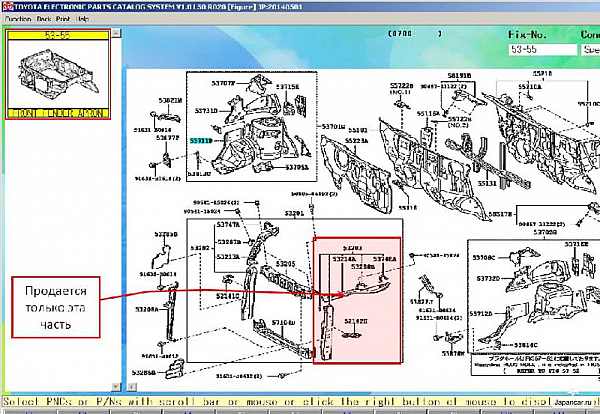
Task: Select part code 53732D in diagram
Action: (489, 278)
